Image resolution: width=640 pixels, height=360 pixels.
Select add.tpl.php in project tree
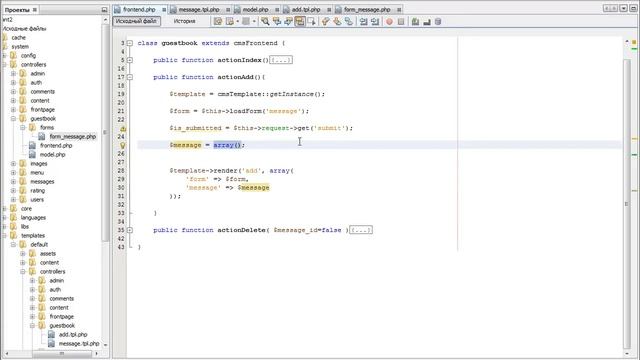(73, 335)
